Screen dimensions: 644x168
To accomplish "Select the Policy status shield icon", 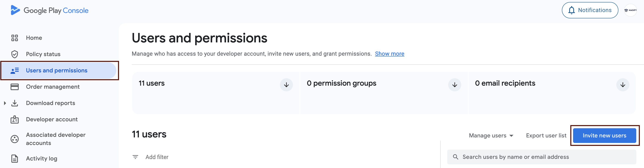I will [x=14, y=54].
